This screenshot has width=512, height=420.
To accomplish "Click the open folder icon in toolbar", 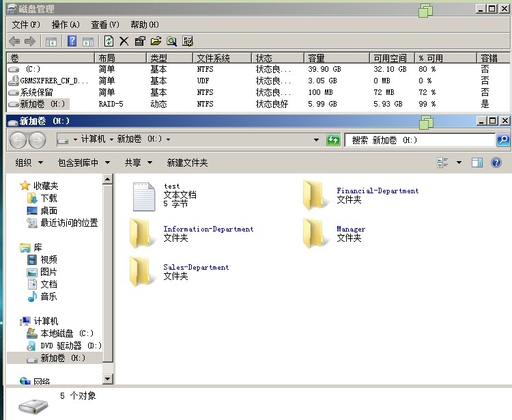I will pos(156,41).
